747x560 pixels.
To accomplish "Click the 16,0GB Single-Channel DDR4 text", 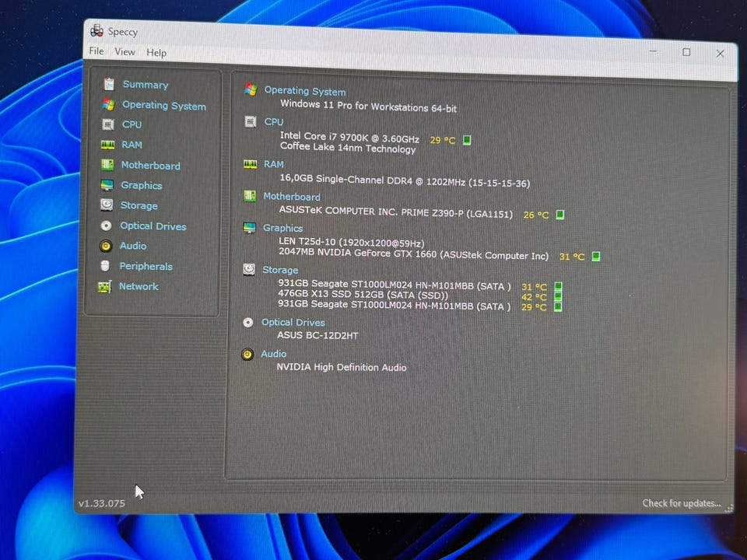I will (x=405, y=180).
